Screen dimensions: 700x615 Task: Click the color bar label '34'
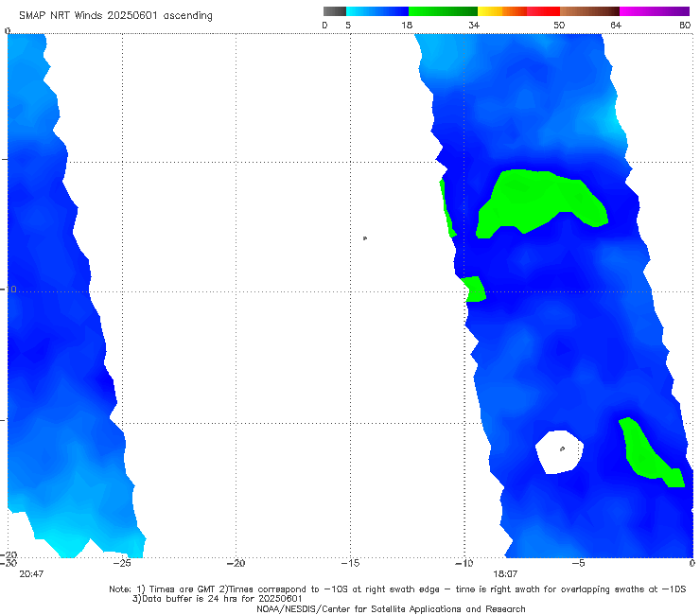coord(474,25)
